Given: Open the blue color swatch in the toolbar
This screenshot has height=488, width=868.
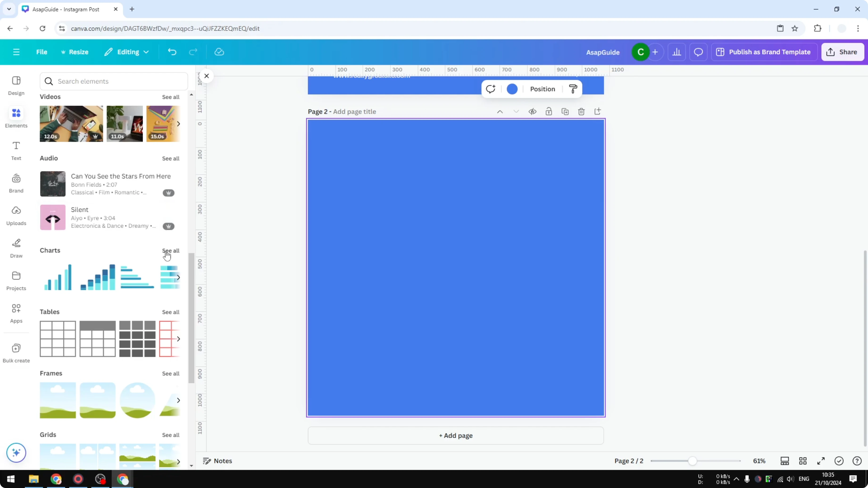Looking at the screenshot, I should [512, 89].
